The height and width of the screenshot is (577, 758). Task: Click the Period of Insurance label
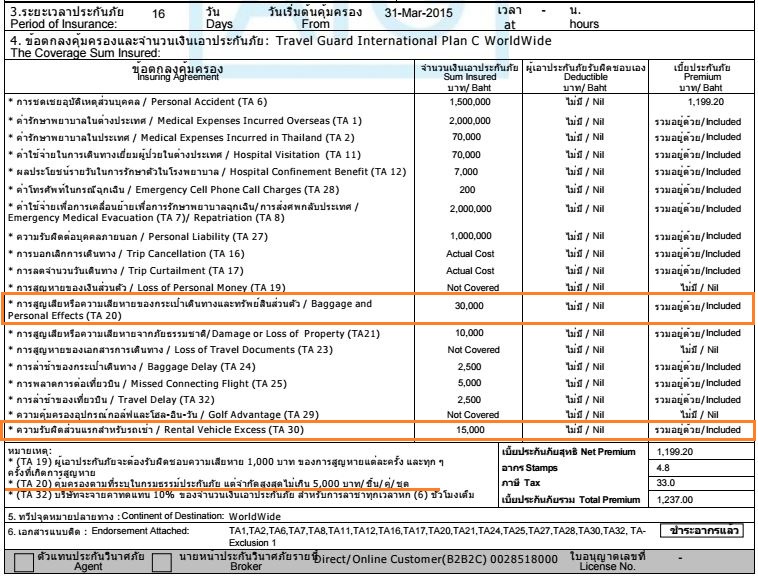coord(63,24)
